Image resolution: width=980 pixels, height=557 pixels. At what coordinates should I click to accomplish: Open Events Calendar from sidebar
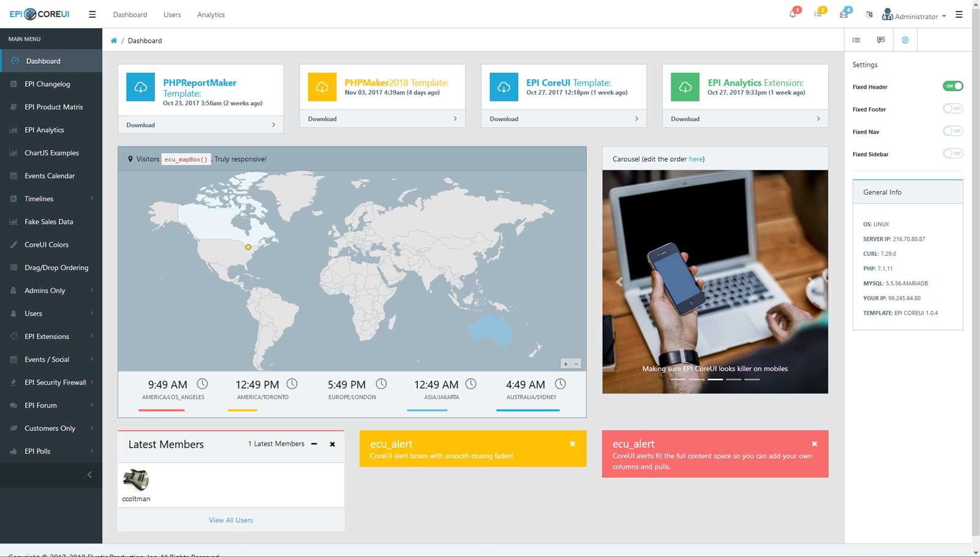point(51,176)
